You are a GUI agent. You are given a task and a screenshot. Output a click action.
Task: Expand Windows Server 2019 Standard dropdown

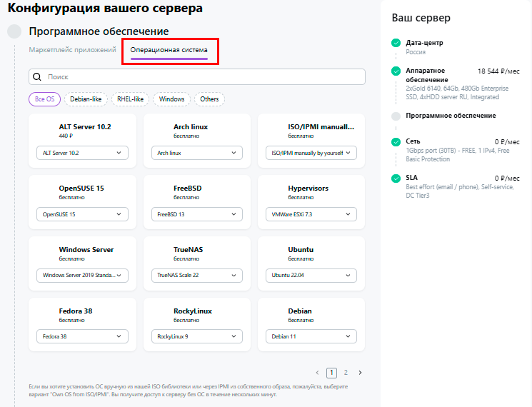point(82,276)
